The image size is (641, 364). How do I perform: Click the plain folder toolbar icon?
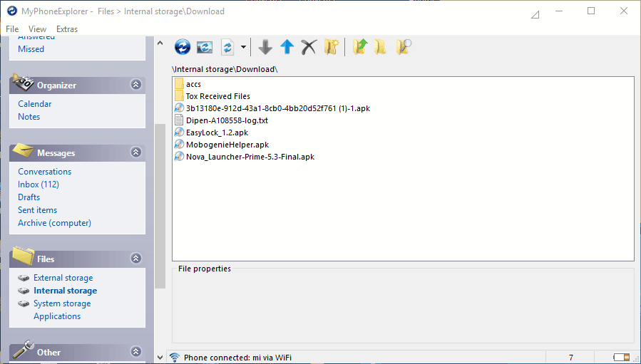click(x=381, y=47)
